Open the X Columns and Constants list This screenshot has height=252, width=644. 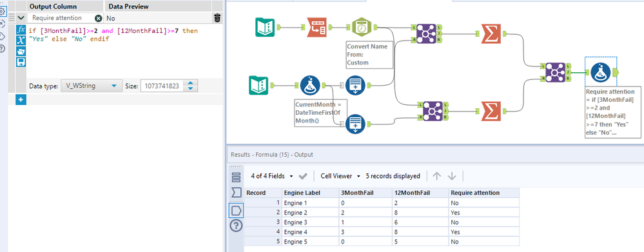coord(21,40)
